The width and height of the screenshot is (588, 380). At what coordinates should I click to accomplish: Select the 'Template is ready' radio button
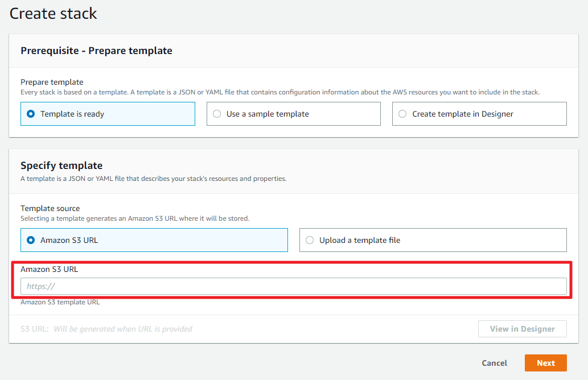[x=31, y=114]
